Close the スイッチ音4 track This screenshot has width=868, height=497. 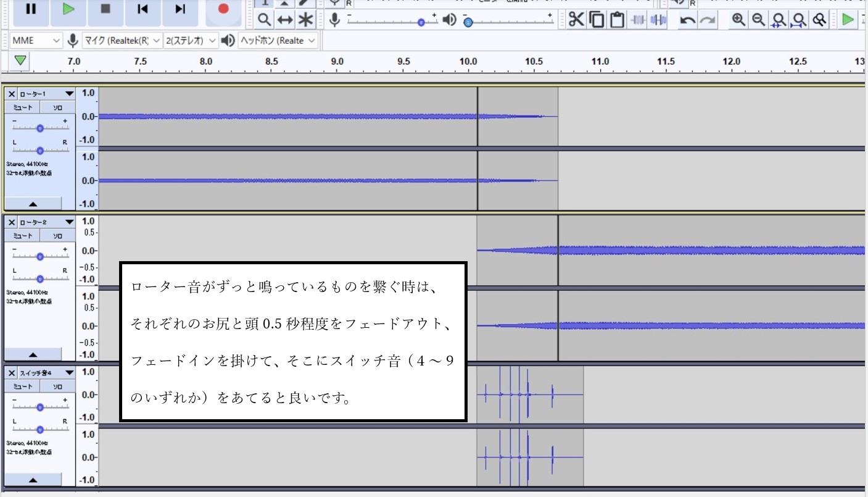point(12,373)
